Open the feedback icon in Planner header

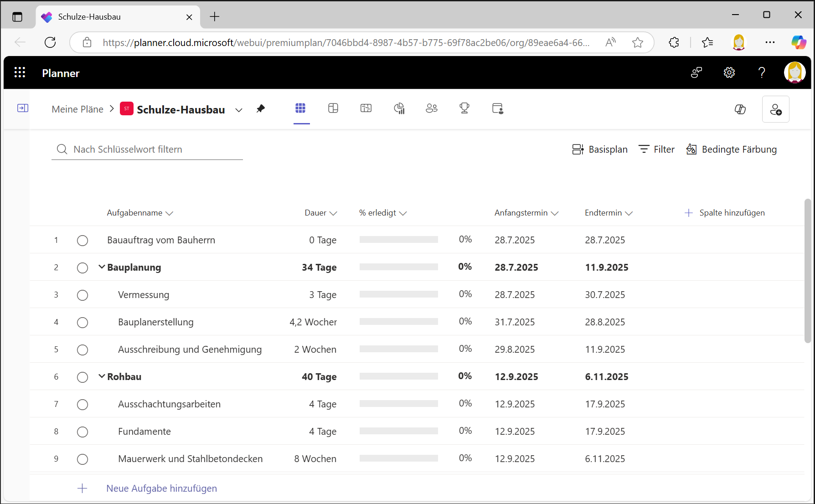tap(696, 72)
